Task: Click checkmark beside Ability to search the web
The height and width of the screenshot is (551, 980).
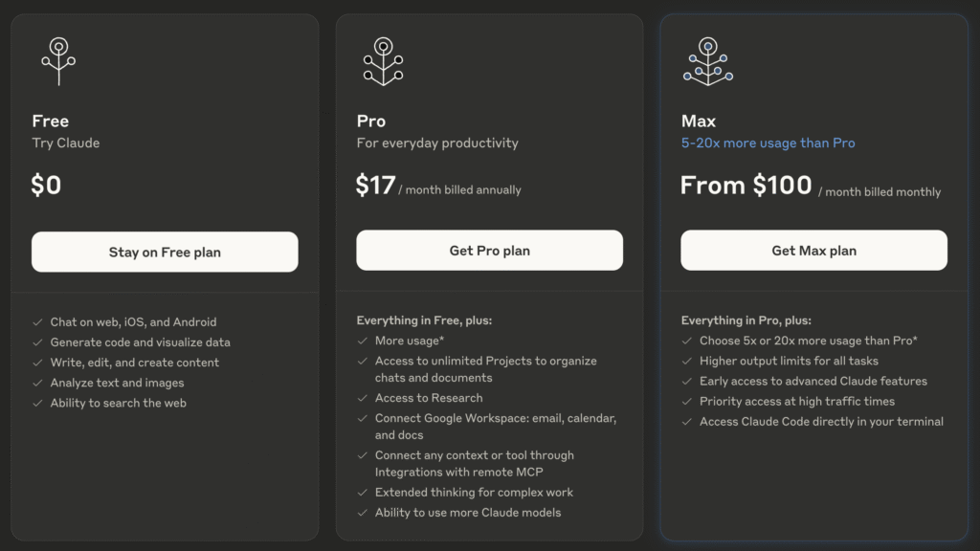Action: click(37, 403)
